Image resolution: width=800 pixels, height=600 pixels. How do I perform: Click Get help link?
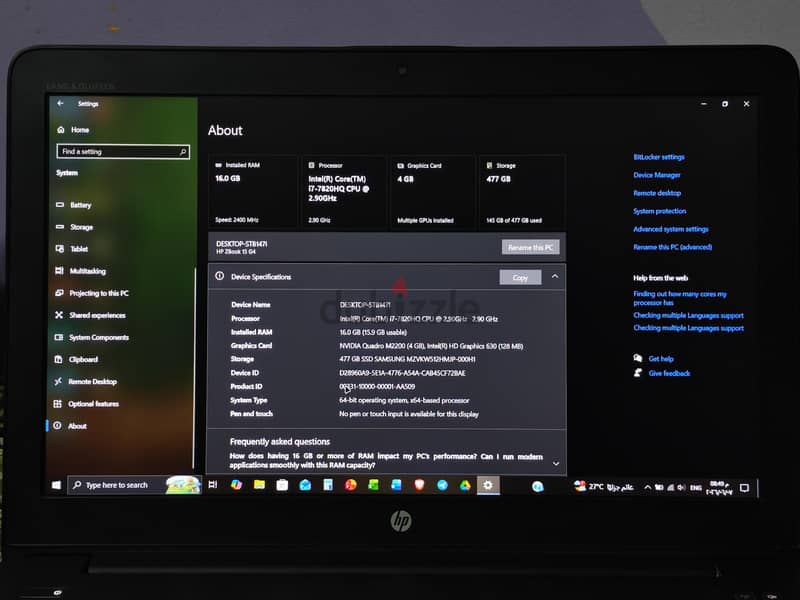661,359
